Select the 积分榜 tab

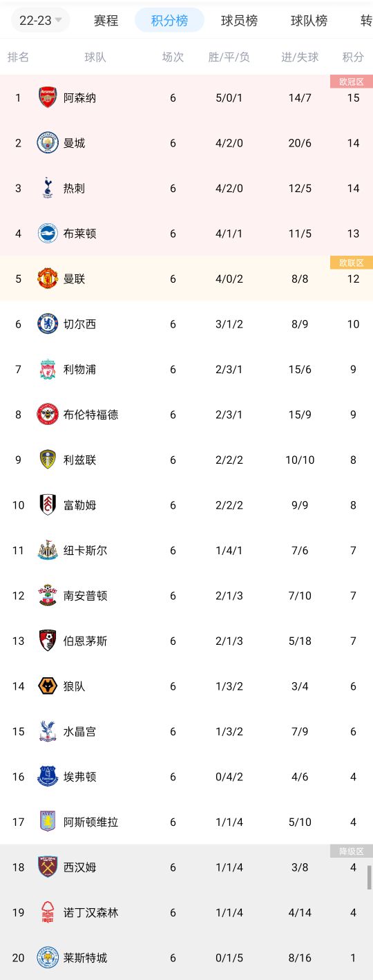tap(169, 21)
